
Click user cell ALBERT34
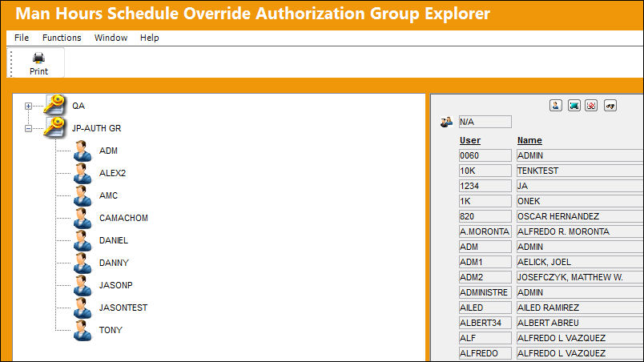[x=485, y=323]
